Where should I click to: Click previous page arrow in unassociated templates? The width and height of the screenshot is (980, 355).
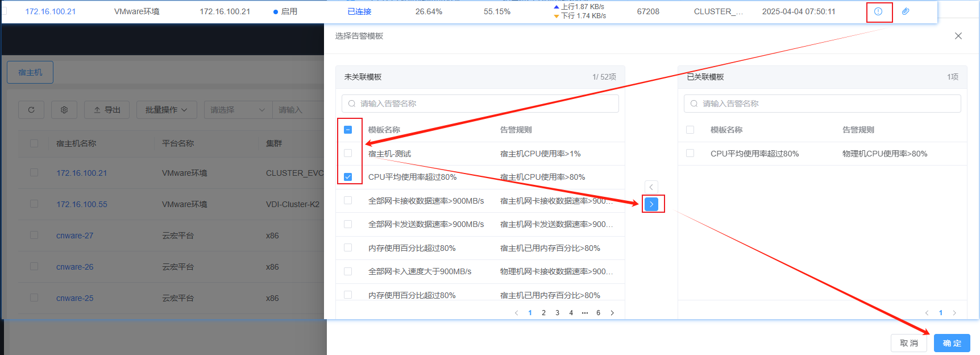(516, 313)
